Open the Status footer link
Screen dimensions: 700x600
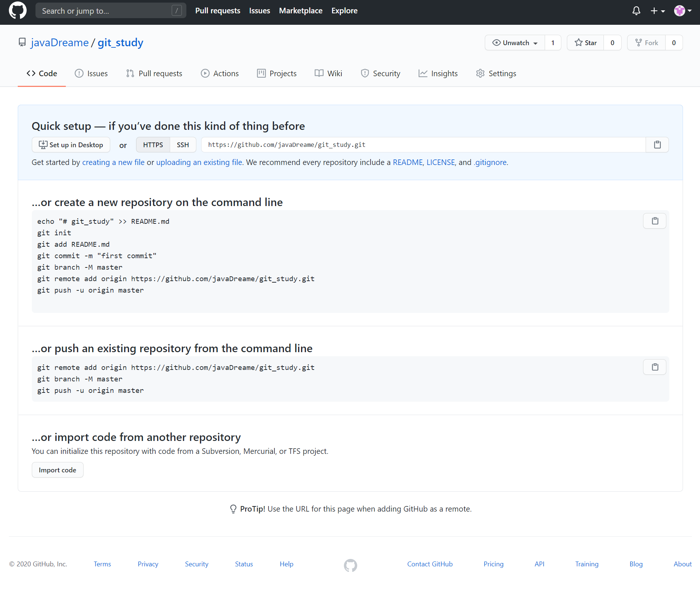(x=244, y=564)
